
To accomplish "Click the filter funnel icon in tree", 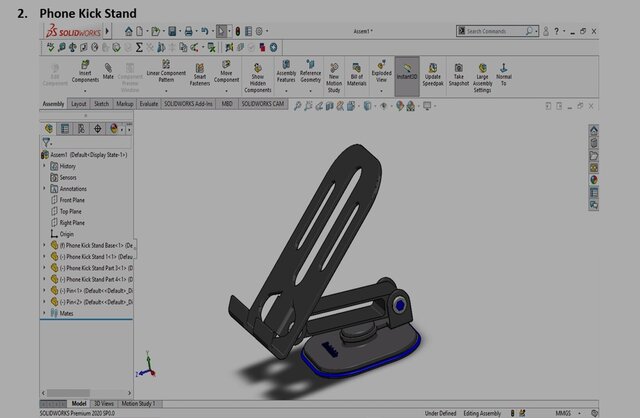I will click(x=46, y=142).
